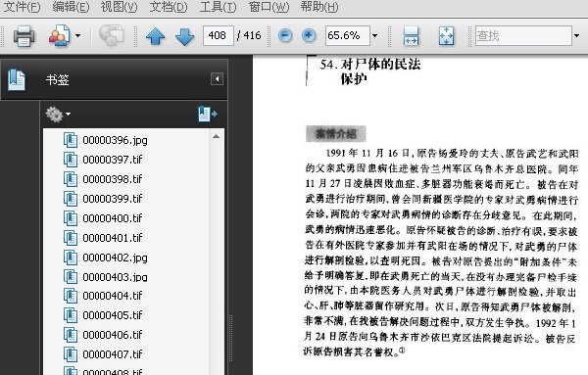Select bookmark 00000406.tif

[x=113, y=335]
